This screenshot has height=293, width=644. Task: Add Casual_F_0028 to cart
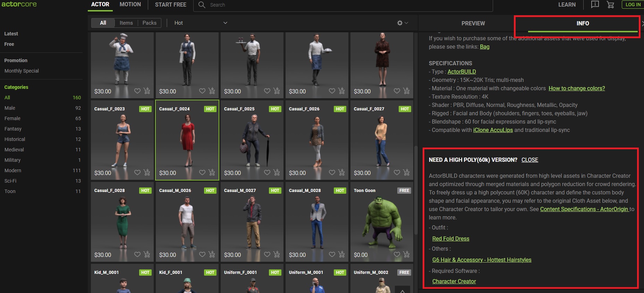click(147, 254)
